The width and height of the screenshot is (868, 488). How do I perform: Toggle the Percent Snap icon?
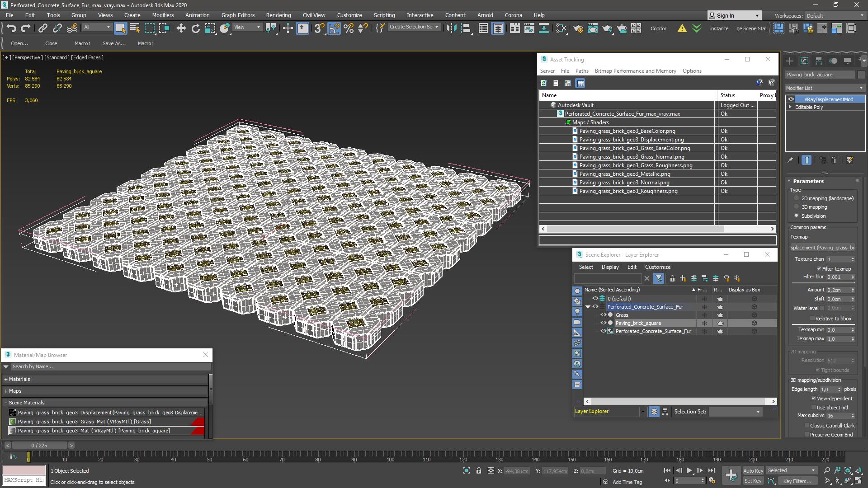[349, 28]
